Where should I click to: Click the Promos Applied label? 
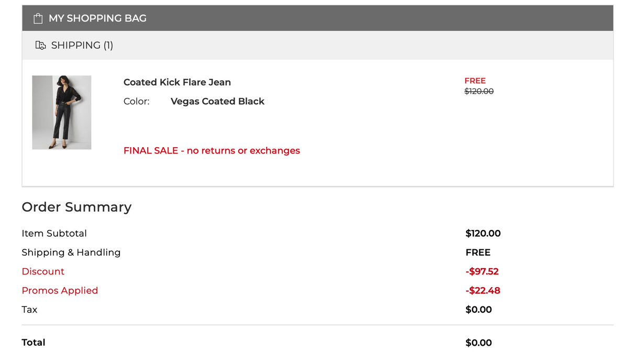pyautogui.click(x=60, y=291)
